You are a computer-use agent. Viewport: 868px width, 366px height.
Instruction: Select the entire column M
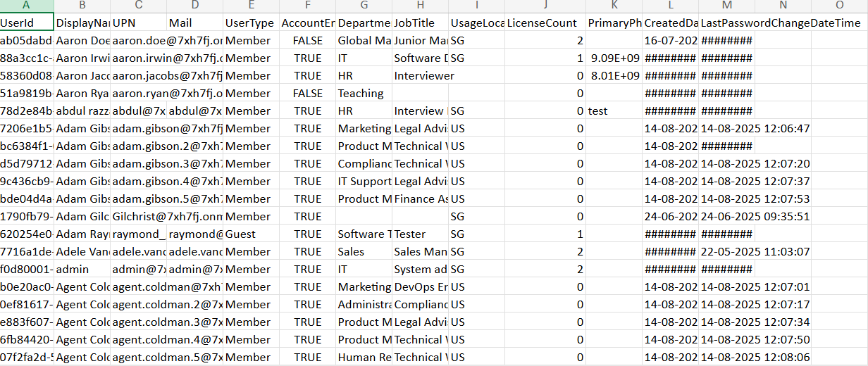pyautogui.click(x=726, y=6)
